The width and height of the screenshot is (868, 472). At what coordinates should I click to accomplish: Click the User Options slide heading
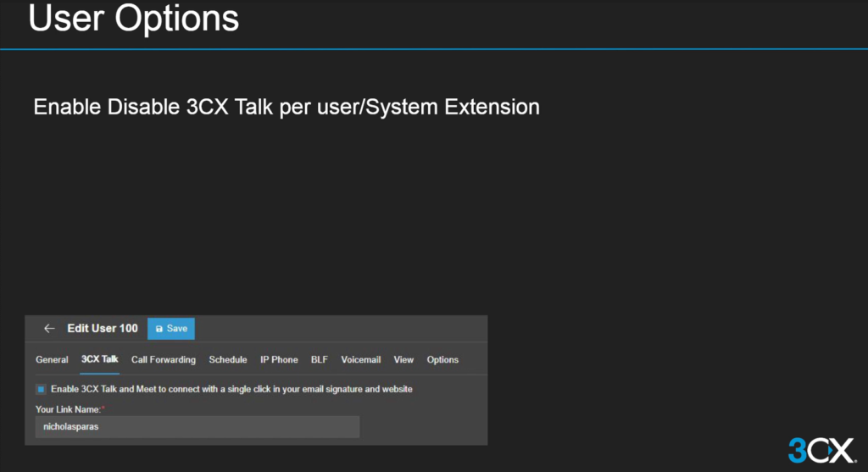[134, 19]
